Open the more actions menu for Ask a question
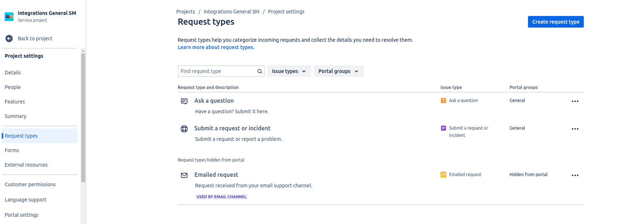The image size is (644, 224). pyautogui.click(x=575, y=101)
